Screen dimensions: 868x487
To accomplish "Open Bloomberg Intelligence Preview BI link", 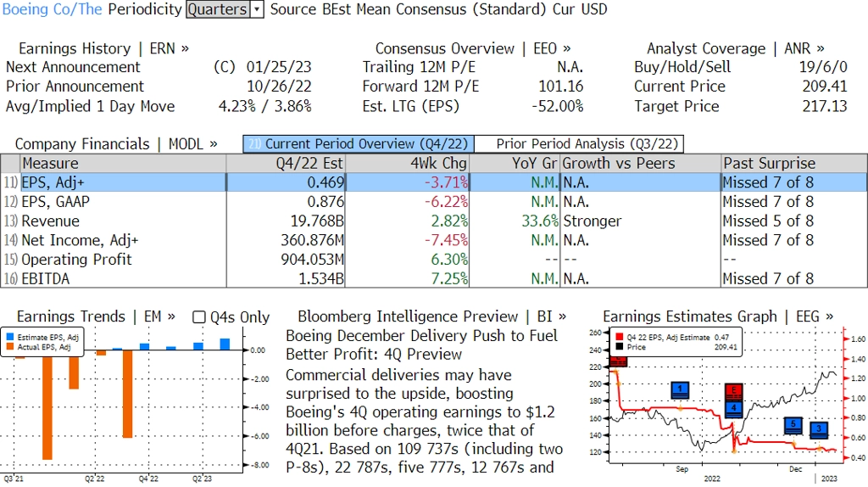I will tap(431, 317).
